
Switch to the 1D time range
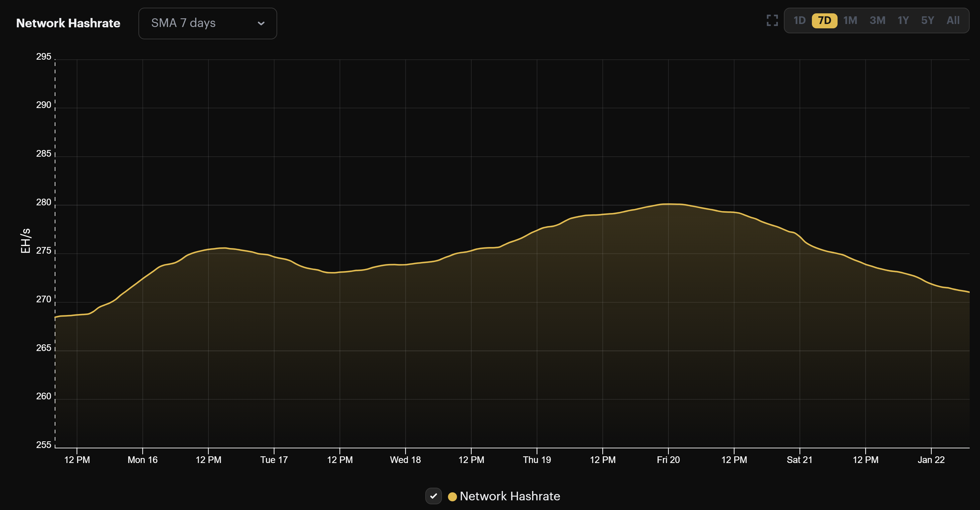coord(800,20)
